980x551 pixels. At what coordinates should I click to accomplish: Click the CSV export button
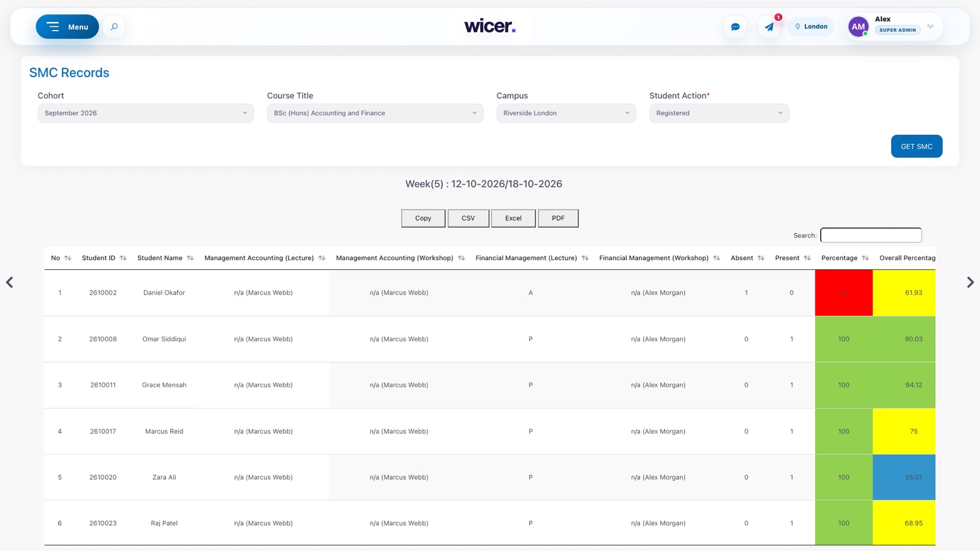(469, 219)
